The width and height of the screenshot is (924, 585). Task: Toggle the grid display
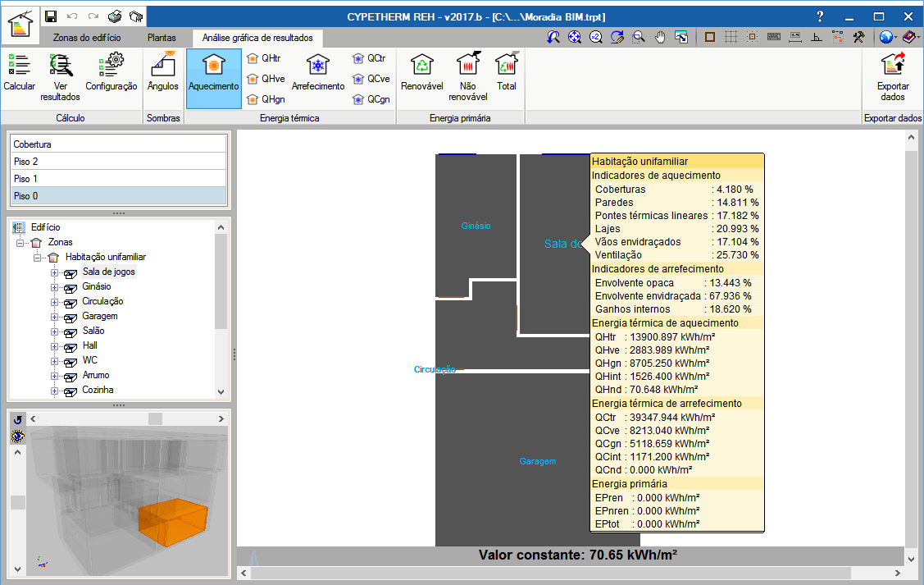[x=731, y=37]
